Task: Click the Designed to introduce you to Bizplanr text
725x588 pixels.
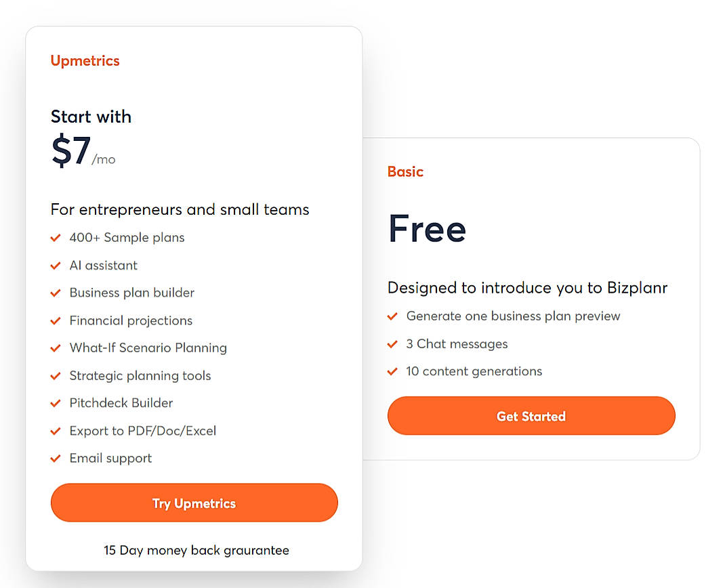Action: (527, 288)
